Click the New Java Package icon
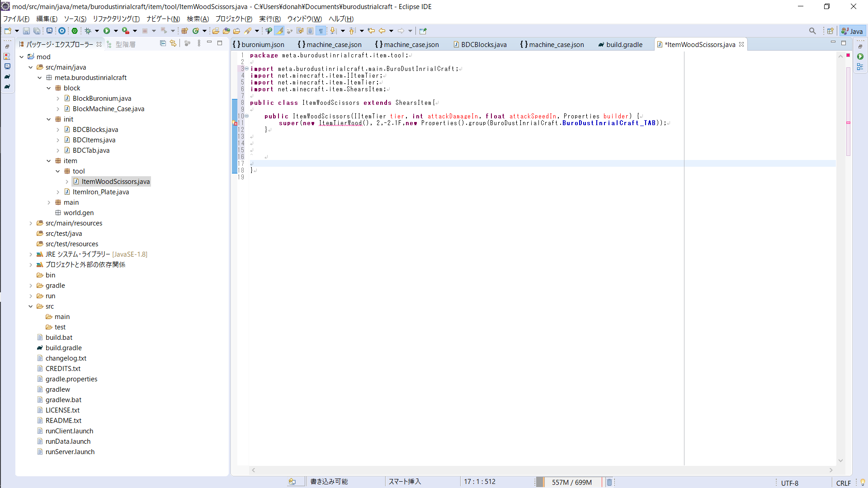The image size is (868, 488). click(x=184, y=31)
